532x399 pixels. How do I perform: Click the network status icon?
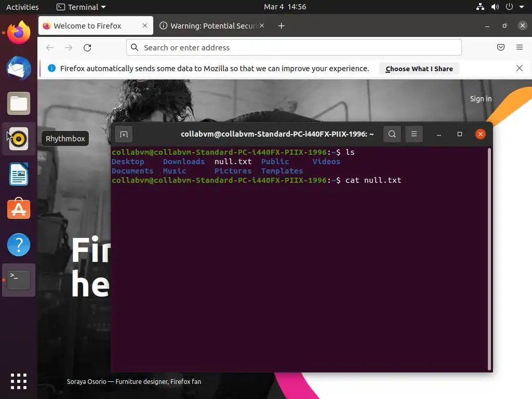pyautogui.click(x=480, y=7)
